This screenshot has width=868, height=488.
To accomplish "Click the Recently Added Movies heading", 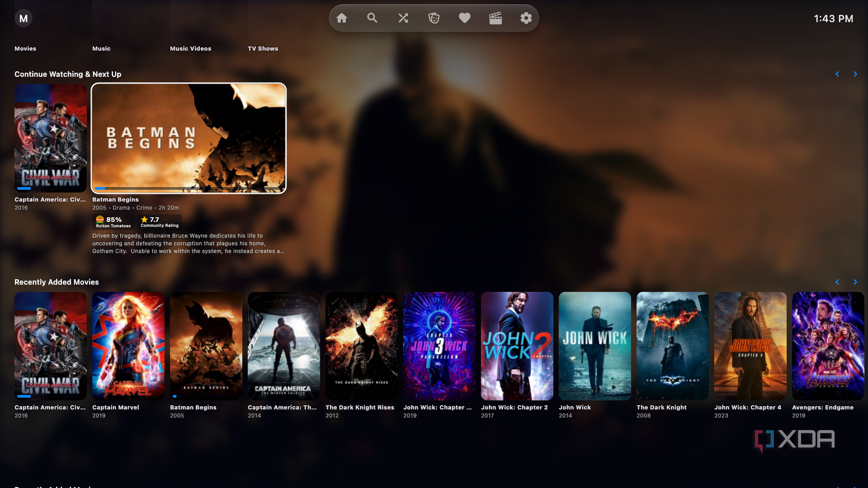I will click(57, 282).
